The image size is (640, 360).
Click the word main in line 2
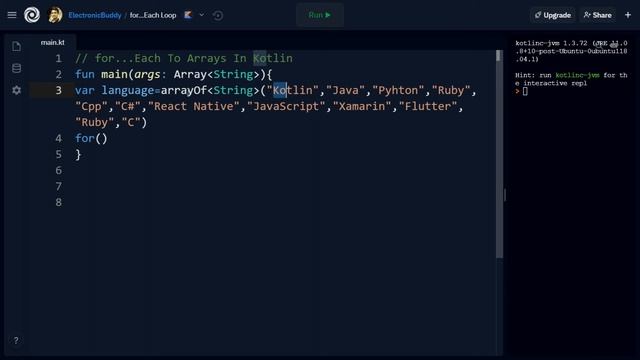(x=114, y=74)
